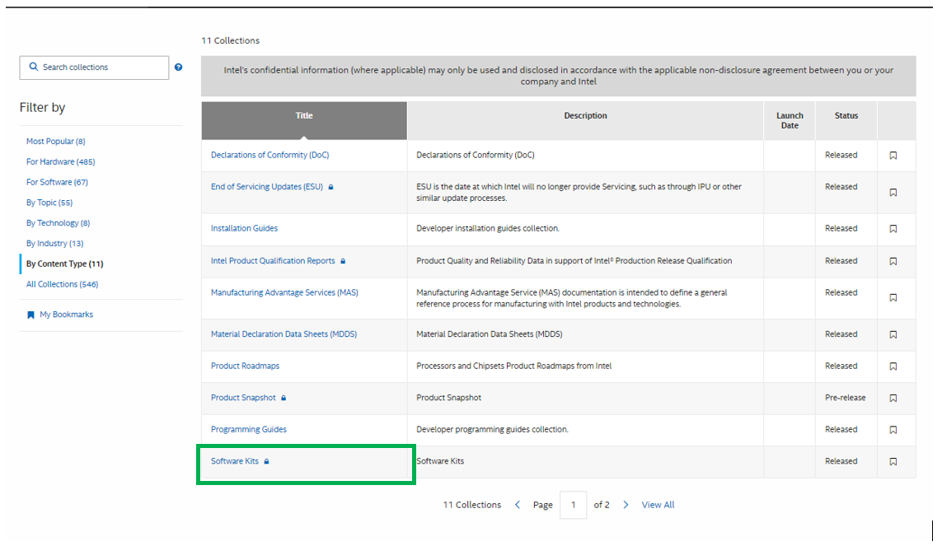The image size is (942, 560).
Task: Open Intel Product Qualification Reports link
Action: 273,260
